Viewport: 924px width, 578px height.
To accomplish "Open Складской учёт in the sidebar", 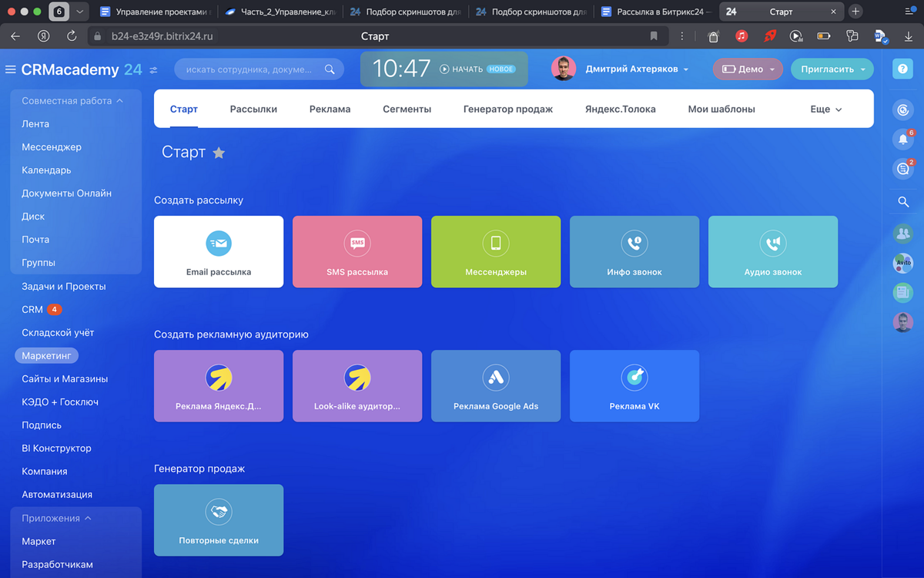I will click(58, 332).
